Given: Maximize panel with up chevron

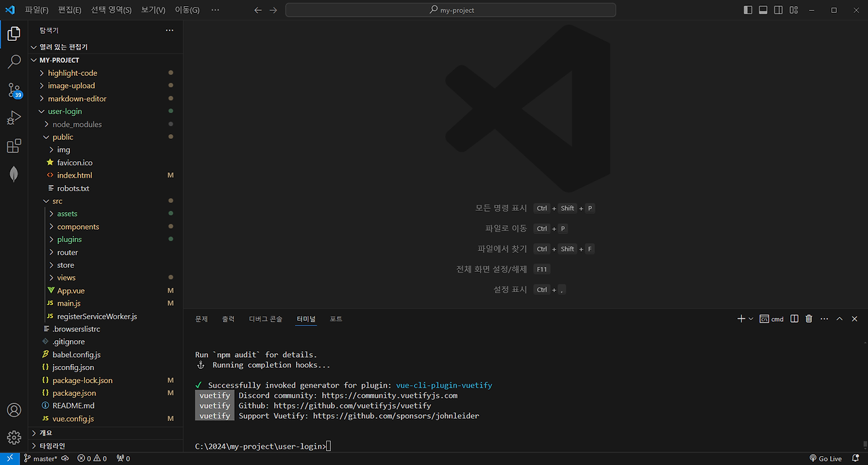Looking at the screenshot, I should [840, 319].
